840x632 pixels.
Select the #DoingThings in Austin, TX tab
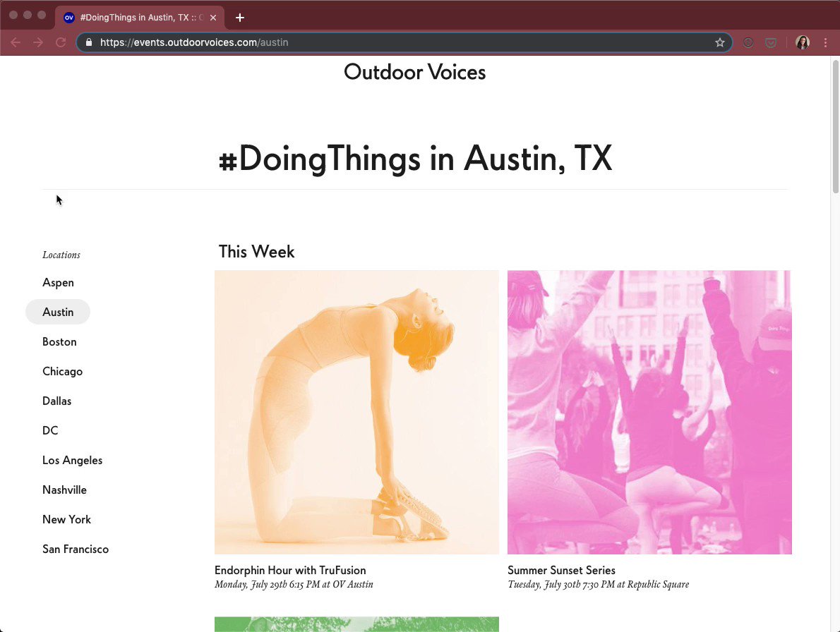click(x=139, y=18)
